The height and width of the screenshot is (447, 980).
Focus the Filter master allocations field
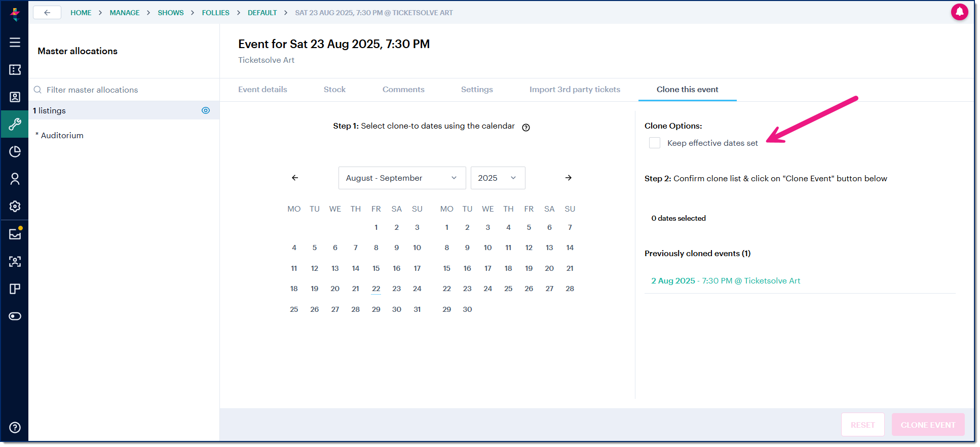coord(124,90)
